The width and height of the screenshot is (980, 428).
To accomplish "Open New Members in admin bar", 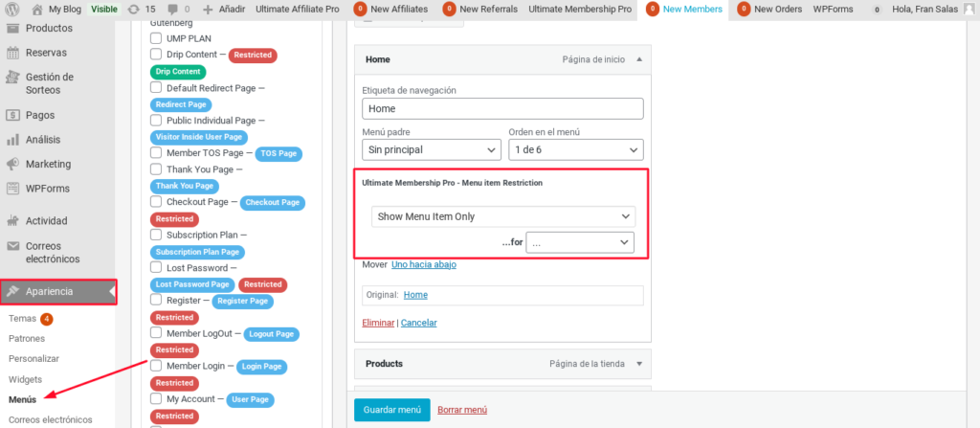I will click(x=683, y=10).
